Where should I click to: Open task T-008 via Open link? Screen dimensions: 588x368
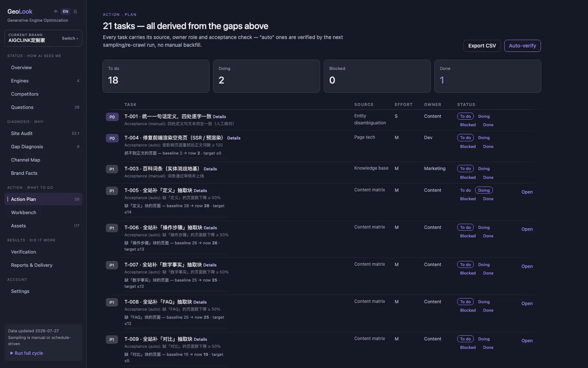[x=527, y=304]
